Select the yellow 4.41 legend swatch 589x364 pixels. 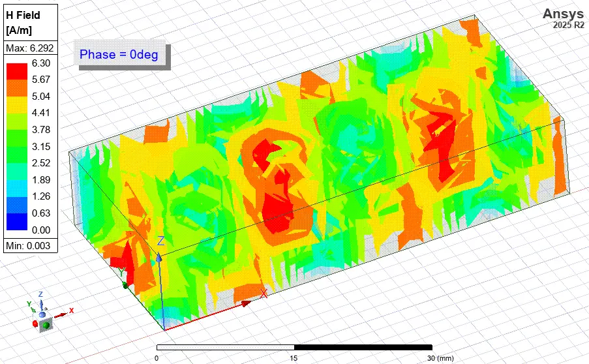[x=17, y=104]
